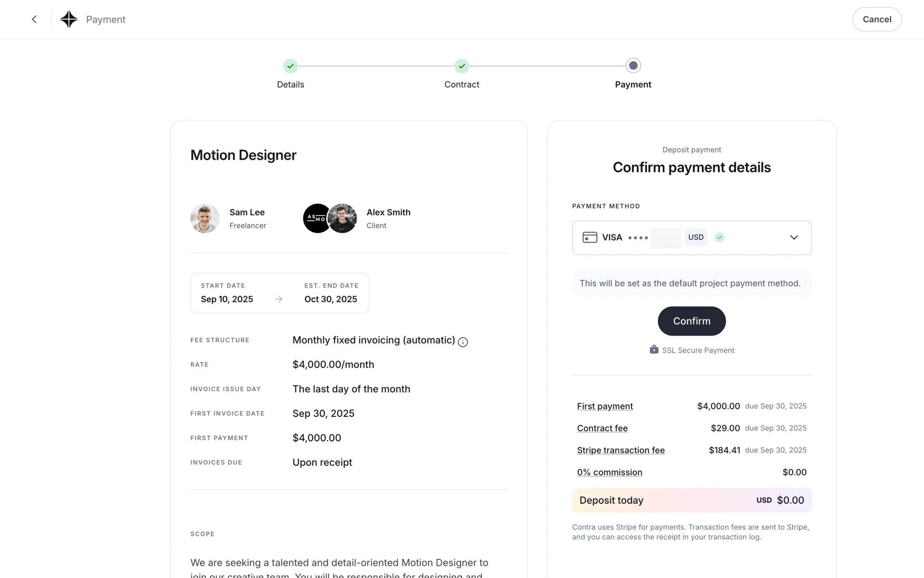924x578 pixels.
Task: Click the arrow between start and end dates
Action: coord(279,299)
